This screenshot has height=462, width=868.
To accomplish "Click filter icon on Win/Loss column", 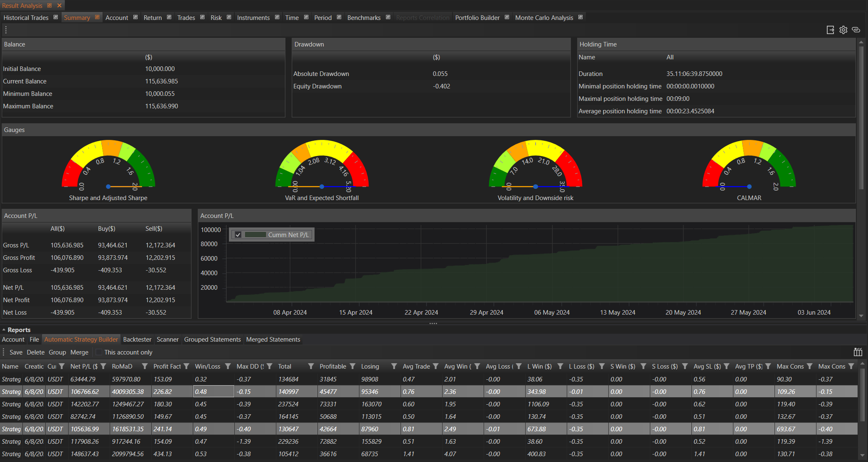I will (228, 366).
